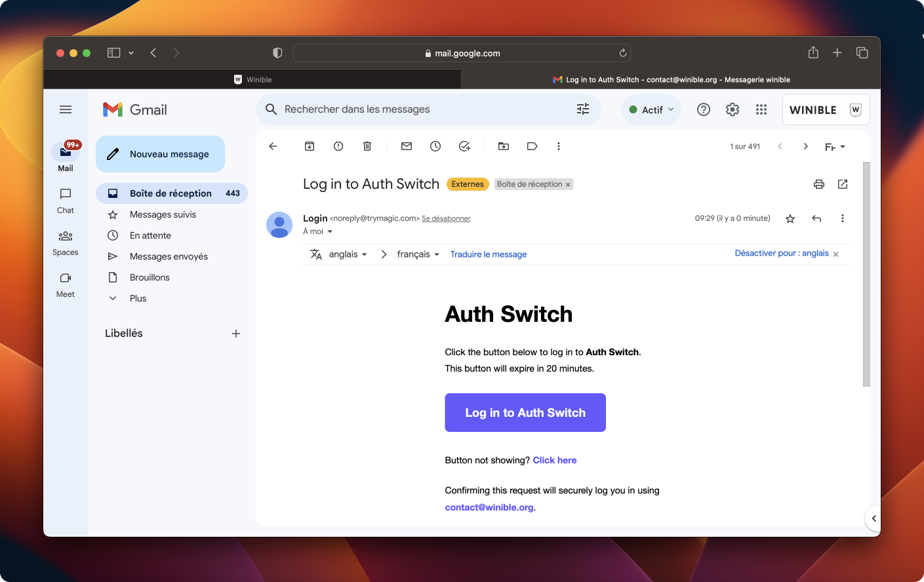This screenshot has width=924, height=582.
Task: Print the email
Action: (x=819, y=184)
